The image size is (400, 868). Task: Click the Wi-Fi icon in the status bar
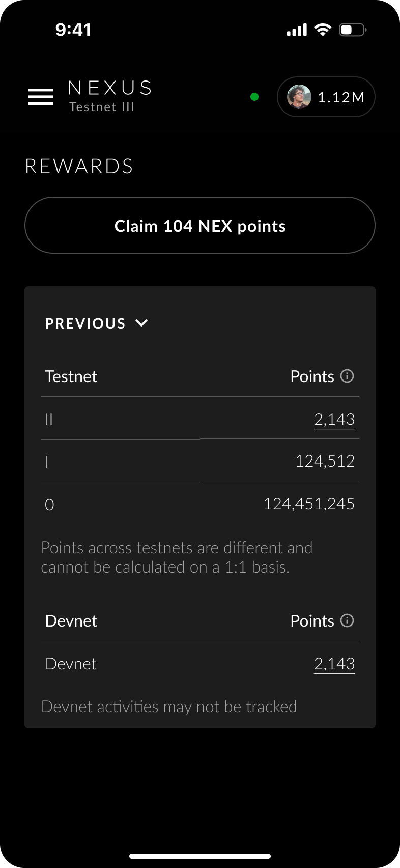323,29
